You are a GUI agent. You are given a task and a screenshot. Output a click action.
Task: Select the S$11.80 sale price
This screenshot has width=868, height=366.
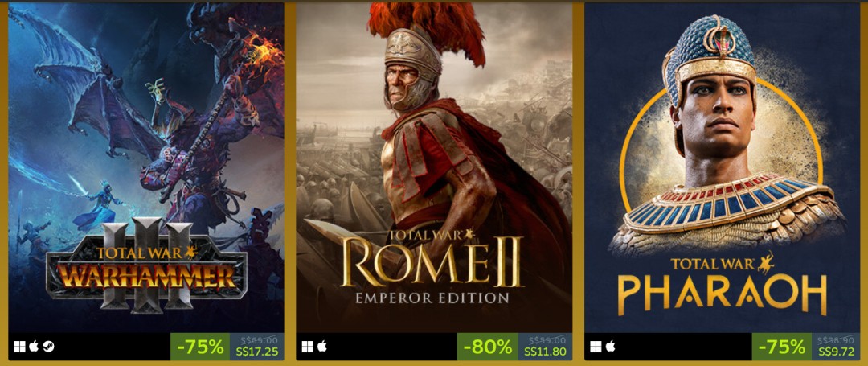[x=545, y=352]
